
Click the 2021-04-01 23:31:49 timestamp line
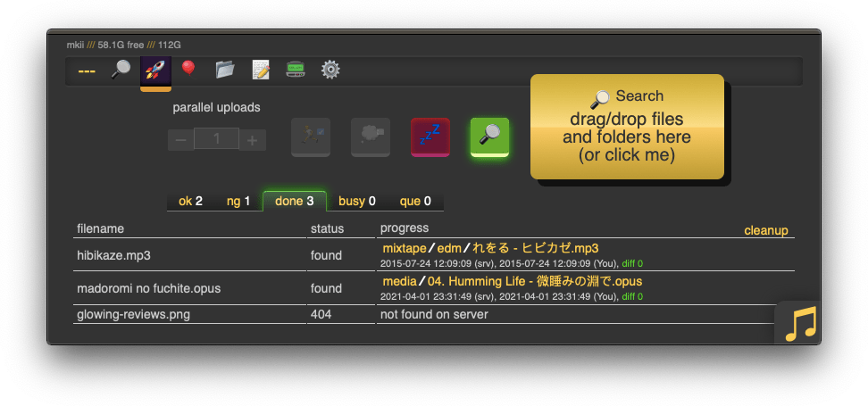tap(512, 297)
